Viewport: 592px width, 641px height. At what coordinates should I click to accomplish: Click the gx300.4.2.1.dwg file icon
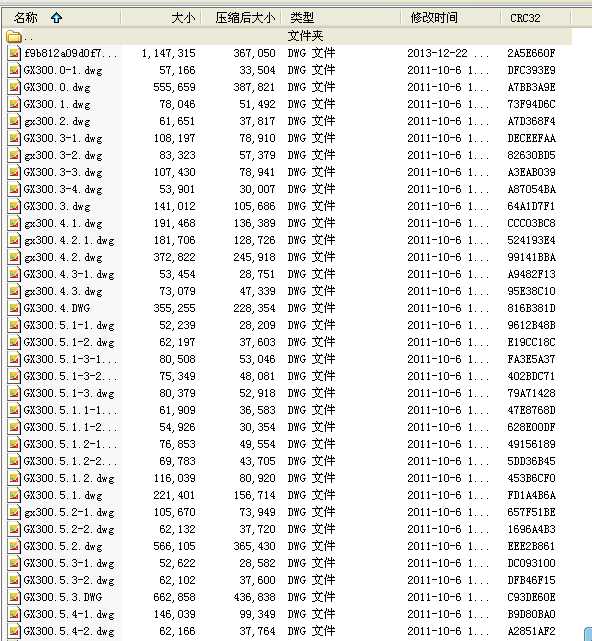pos(14,240)
